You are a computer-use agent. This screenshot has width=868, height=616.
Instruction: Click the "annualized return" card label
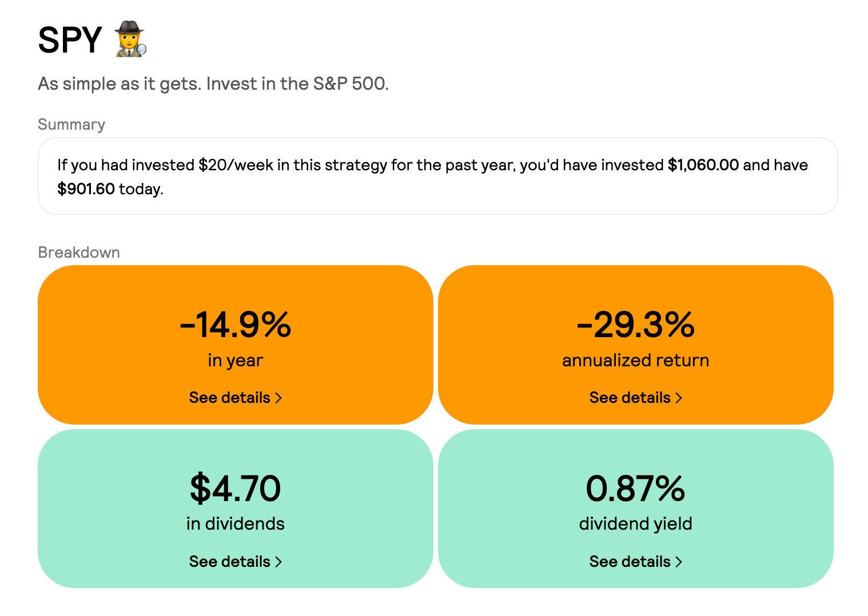(x=636, y=361)
